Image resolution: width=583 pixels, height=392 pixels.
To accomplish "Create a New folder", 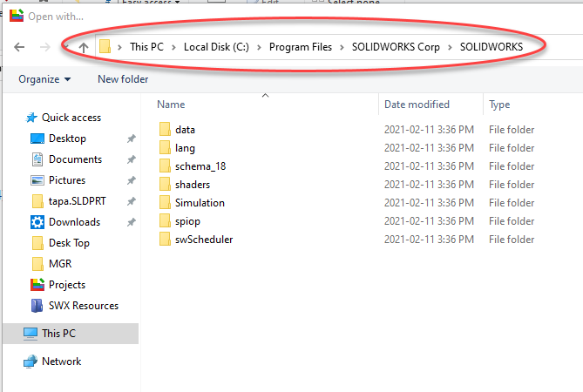I will pos(123,79).
